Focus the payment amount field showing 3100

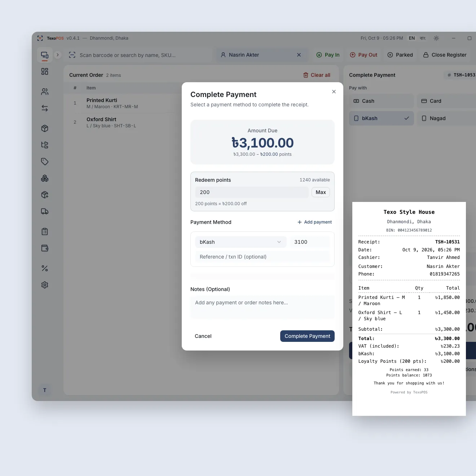pos(310,242)
